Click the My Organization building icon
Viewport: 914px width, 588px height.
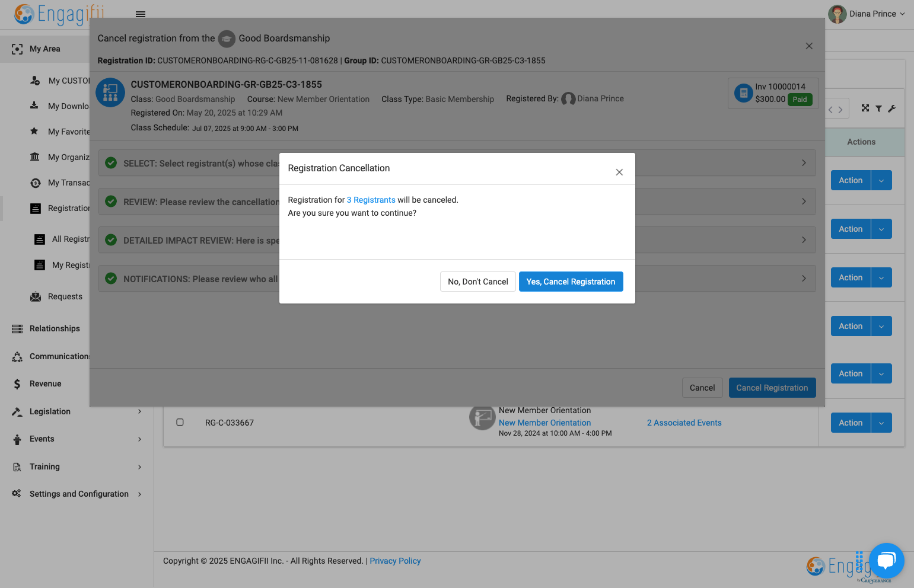click(35, 157)
